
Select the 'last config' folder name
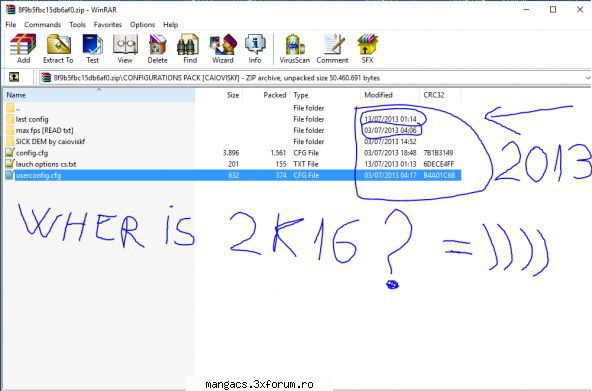[x=32, y=119]
